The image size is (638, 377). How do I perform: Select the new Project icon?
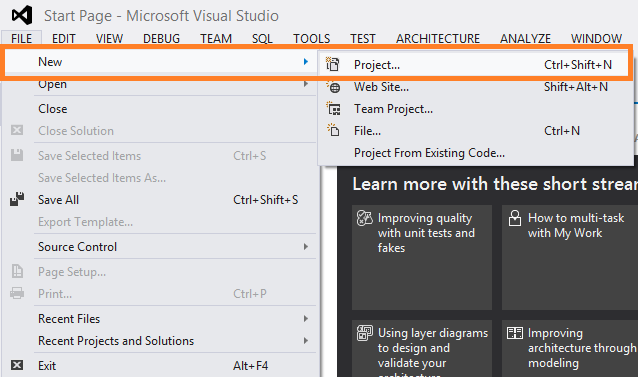(x=333, y=64)
